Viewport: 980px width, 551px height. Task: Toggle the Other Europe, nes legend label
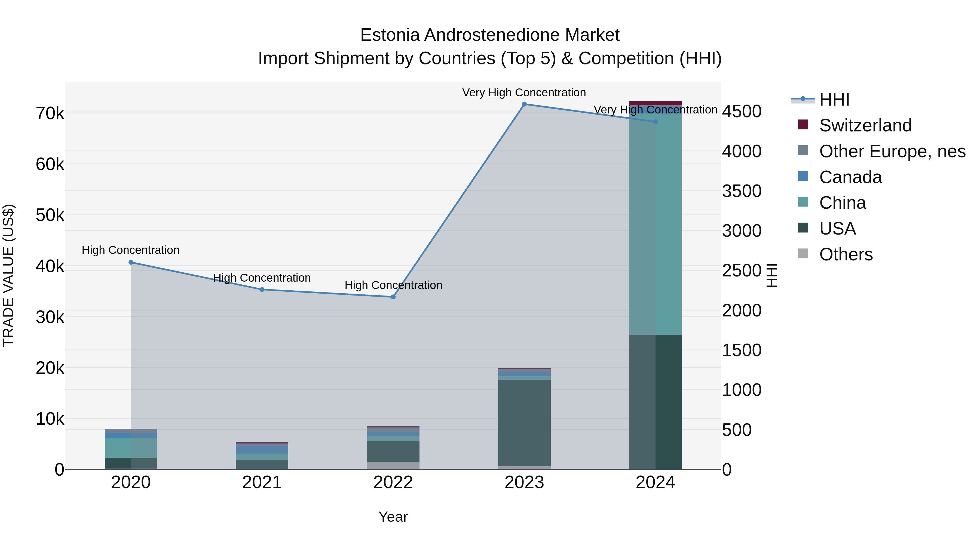[x=893, y=151]
